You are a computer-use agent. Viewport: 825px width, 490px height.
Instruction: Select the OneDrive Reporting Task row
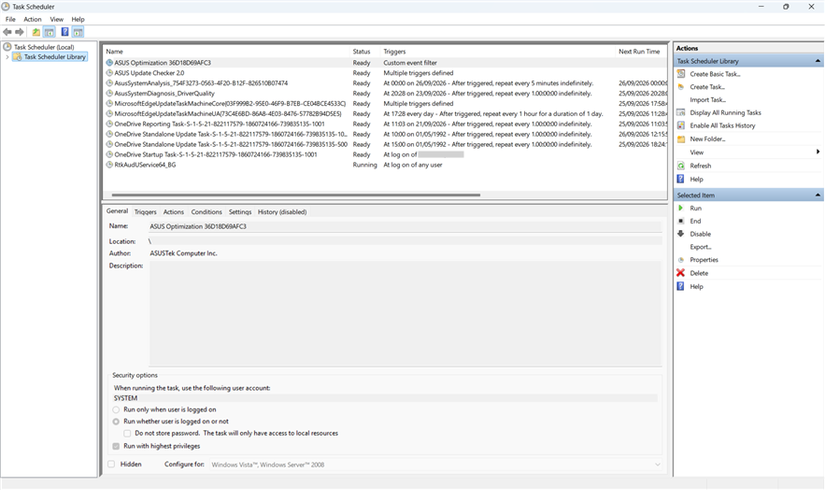[385, 124]
